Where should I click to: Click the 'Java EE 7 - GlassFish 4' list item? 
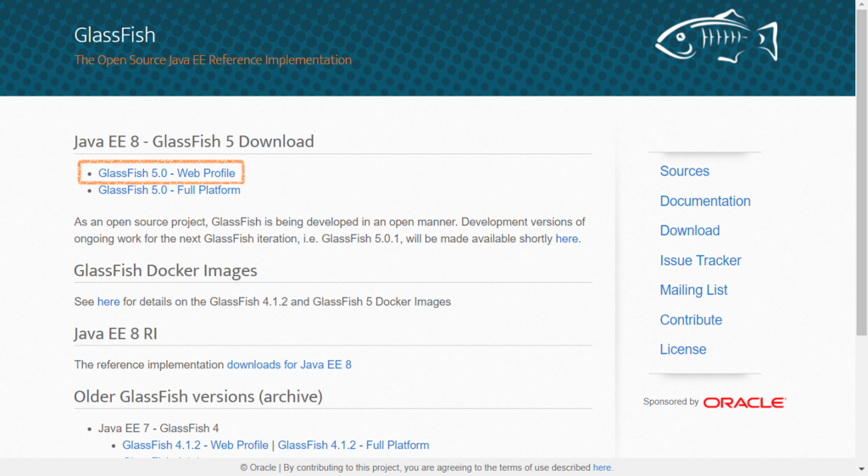tap(159, 429)
